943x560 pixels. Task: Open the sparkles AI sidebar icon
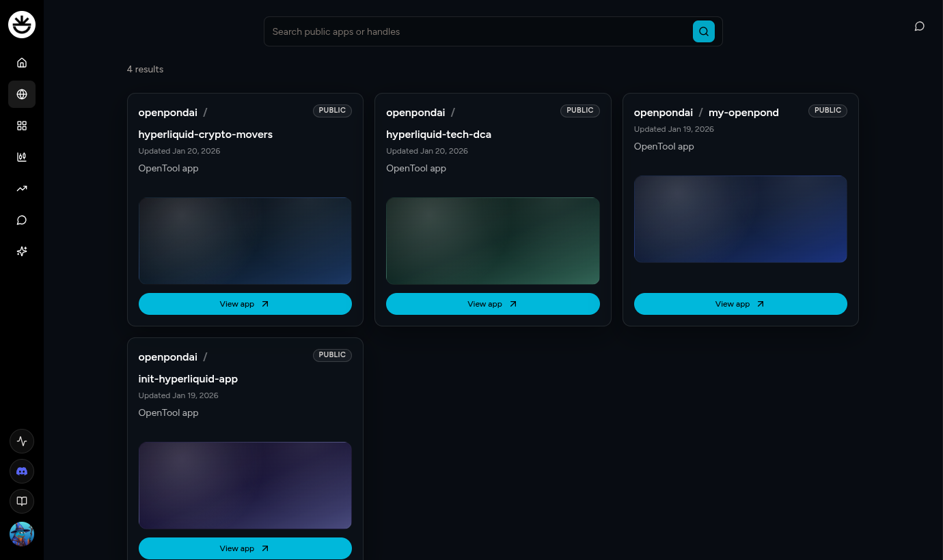[22, 251]
